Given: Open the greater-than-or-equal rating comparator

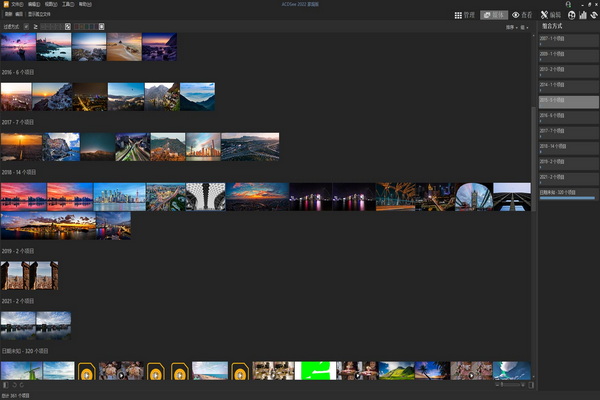Looking at the screenshot, I should click(36, 26).
